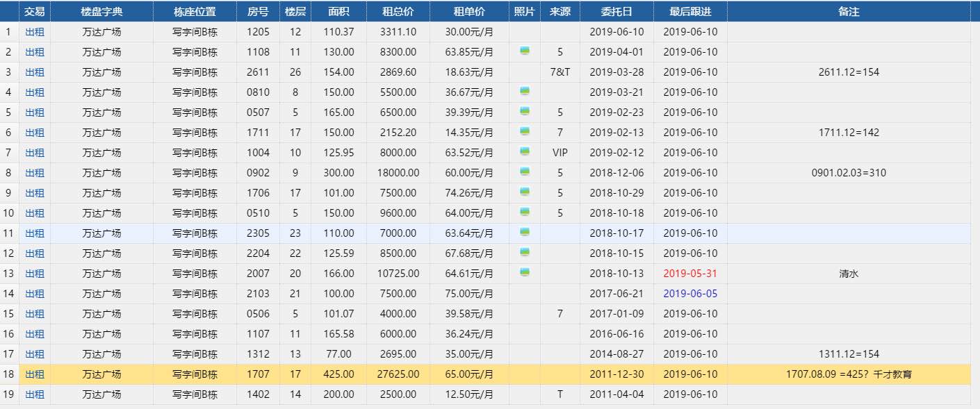Click photo icon in row 5

coord(525,112)
